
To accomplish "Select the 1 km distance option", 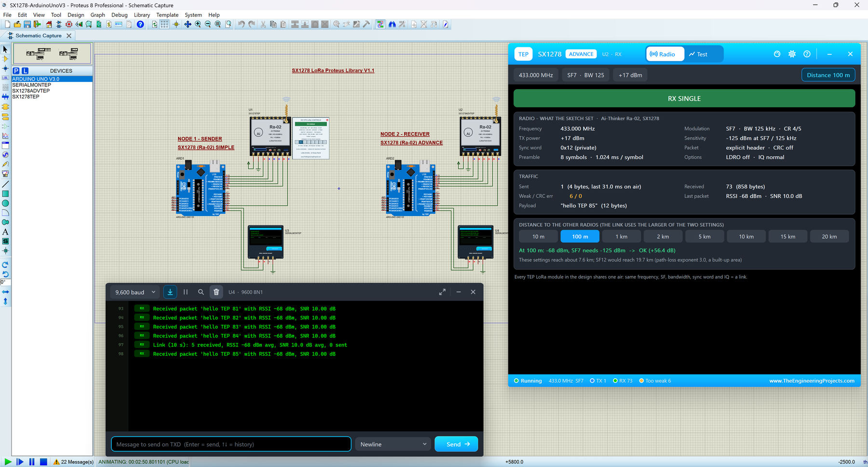I will 622,236.
